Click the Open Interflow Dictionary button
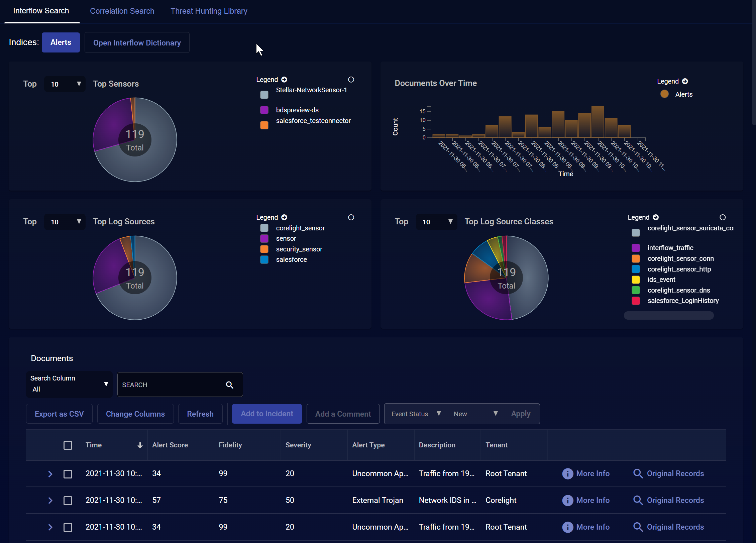The width and height of the screenshot is (756, 543). point(137,43)
